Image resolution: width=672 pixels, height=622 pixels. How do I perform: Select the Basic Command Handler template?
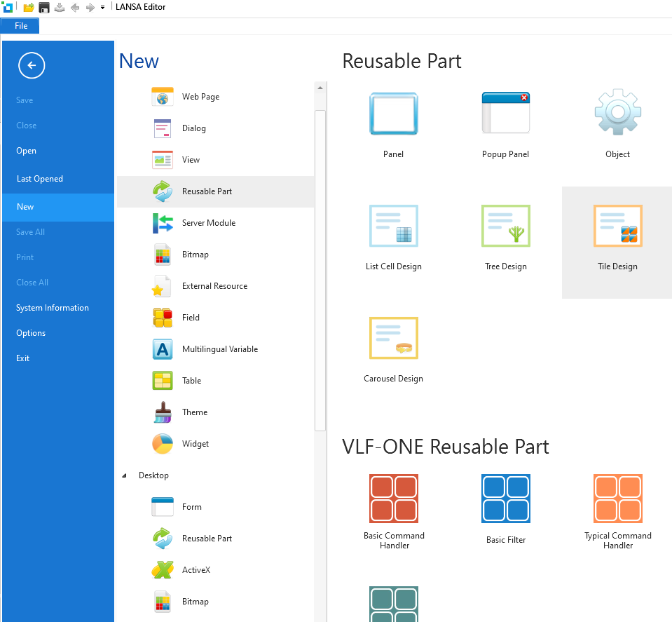click(x=393, y=499)
